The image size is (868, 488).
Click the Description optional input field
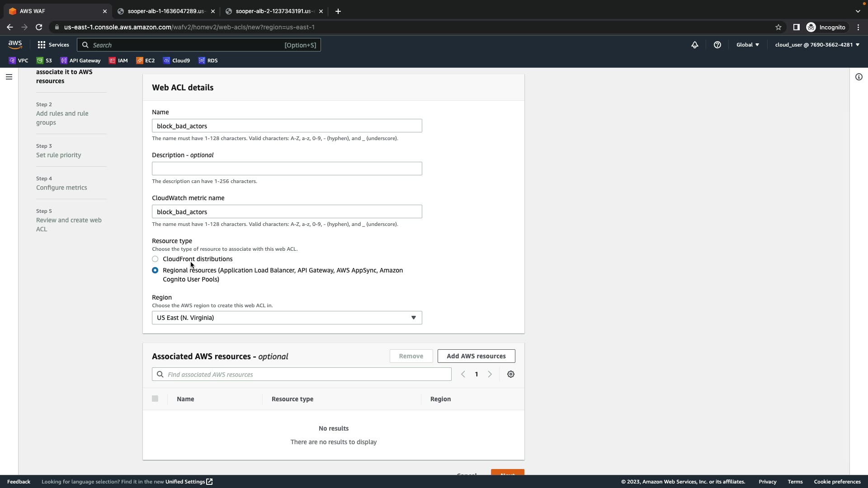coord(287,169)
